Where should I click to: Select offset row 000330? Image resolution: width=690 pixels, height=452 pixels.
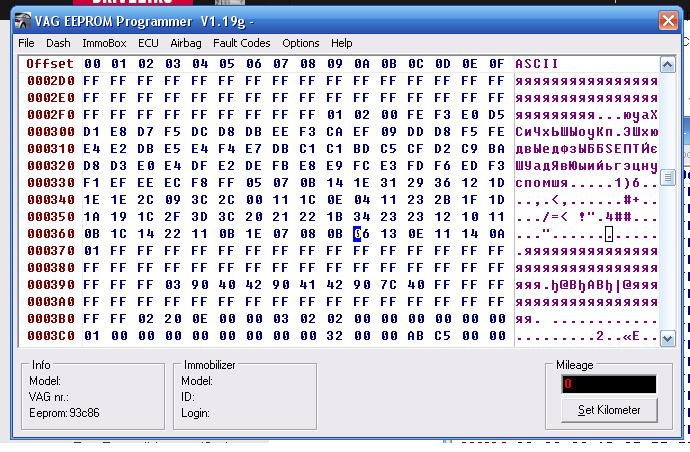pyautogui.click(x=51, y=183)
